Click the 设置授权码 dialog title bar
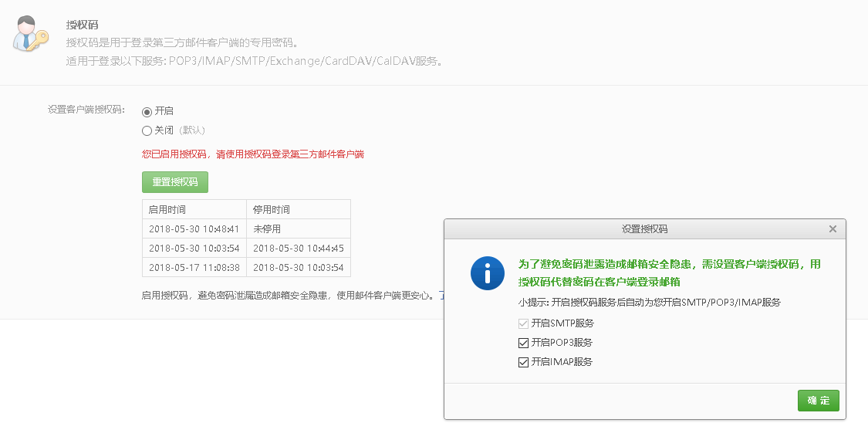The width and height of the screenshot is (868, 423). [644, 229]
